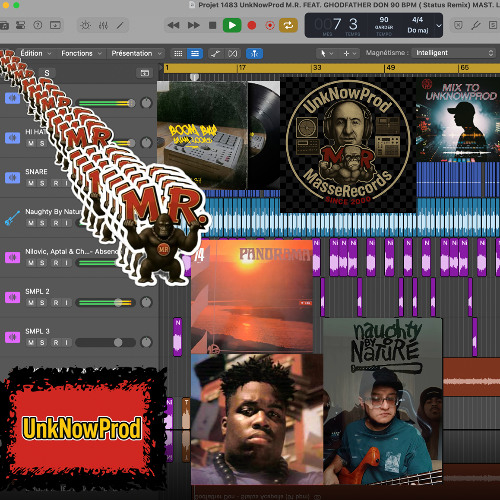Open the Quick Help question-mark icon
This screenshot has height=500, width=500.
pos(38,25)
